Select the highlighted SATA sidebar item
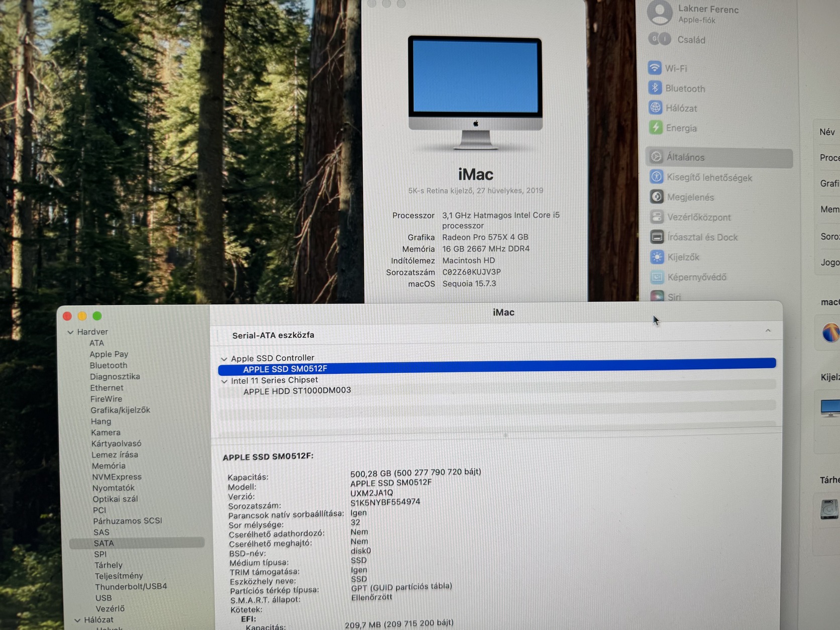 137,543
